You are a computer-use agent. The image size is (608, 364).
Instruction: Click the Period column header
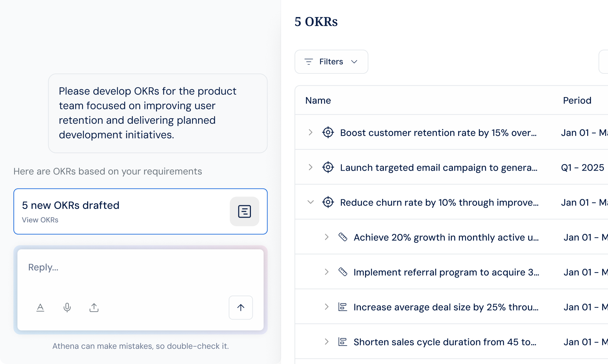pos(577,101)
